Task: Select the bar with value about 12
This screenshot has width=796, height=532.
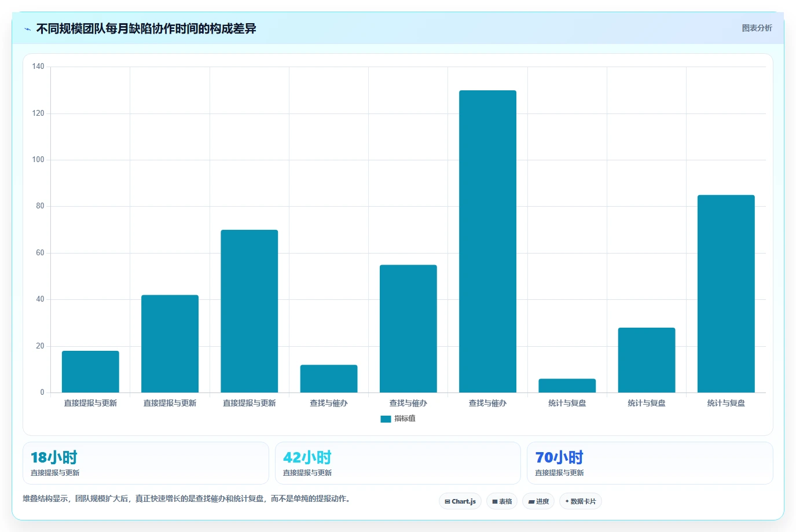Action: (x=329, y=379)
